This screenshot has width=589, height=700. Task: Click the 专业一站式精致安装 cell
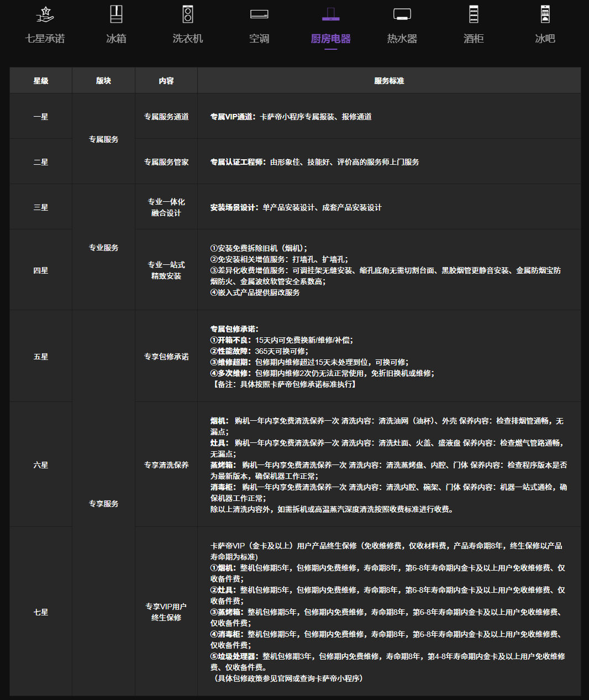pyautogui.click(x=166, y=270)
